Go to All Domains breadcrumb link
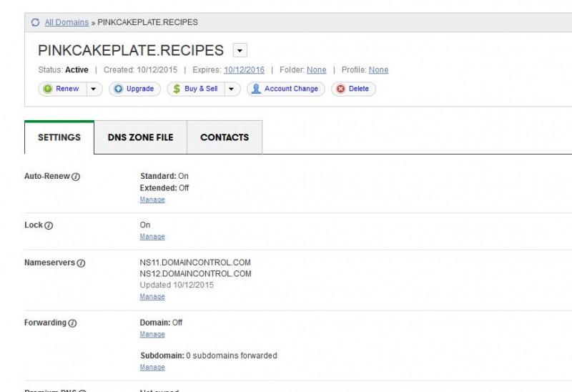The width and height of the screenshot is (572, 392). (x=66, y=22)
